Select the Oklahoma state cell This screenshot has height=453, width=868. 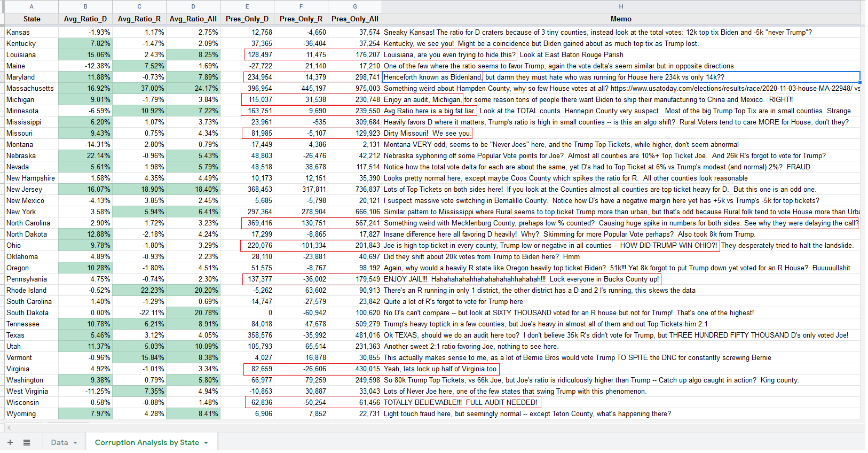[x=31, y=256]
